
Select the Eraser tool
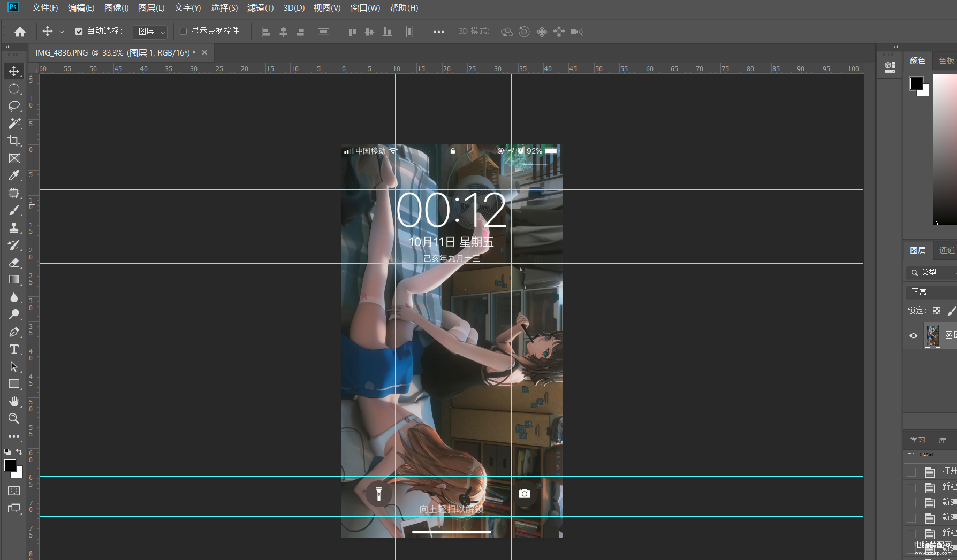tap(14, 262)
